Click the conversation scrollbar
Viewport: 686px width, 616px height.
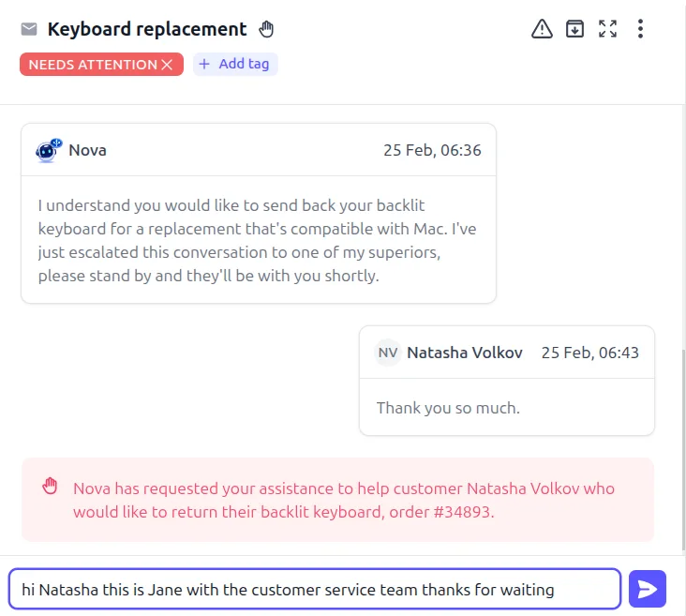click(682, 441)
